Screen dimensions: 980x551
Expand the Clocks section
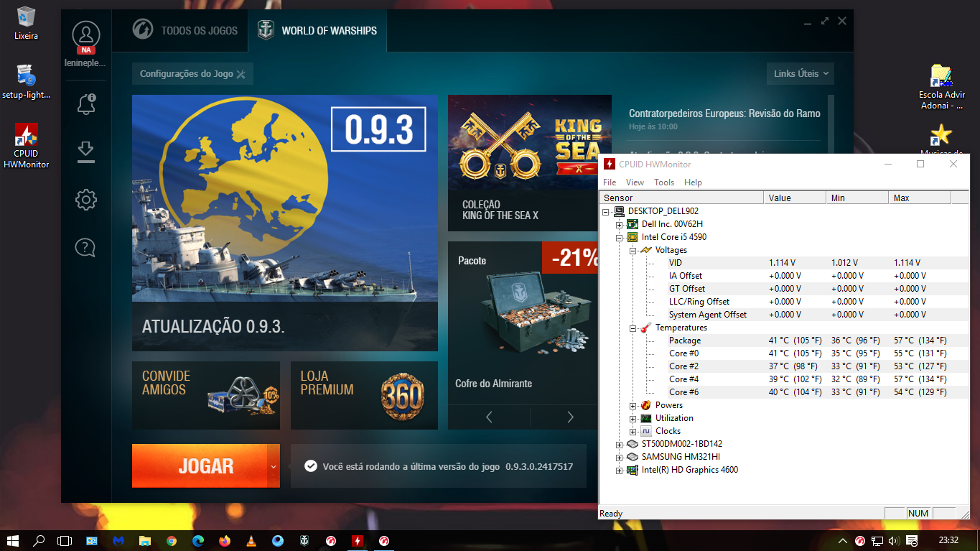tap(633, 431)
